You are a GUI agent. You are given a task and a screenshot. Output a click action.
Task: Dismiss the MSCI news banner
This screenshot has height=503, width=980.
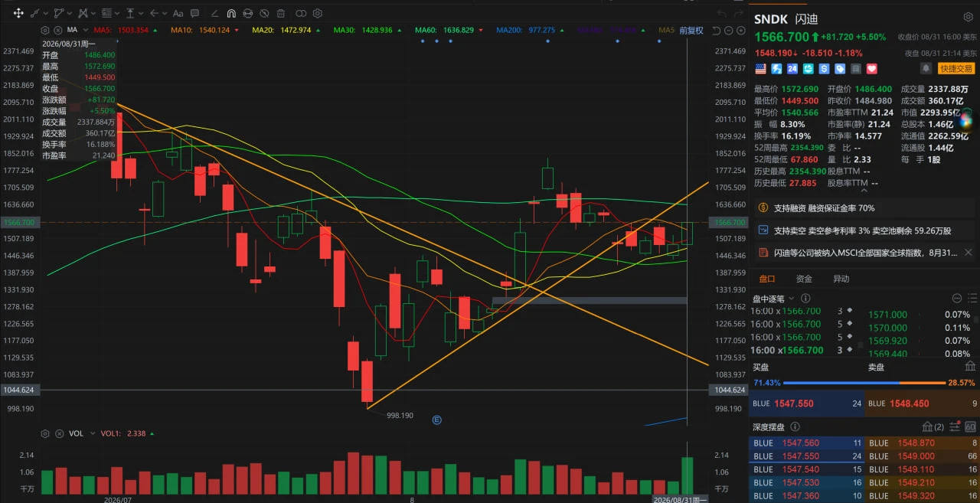969,253
